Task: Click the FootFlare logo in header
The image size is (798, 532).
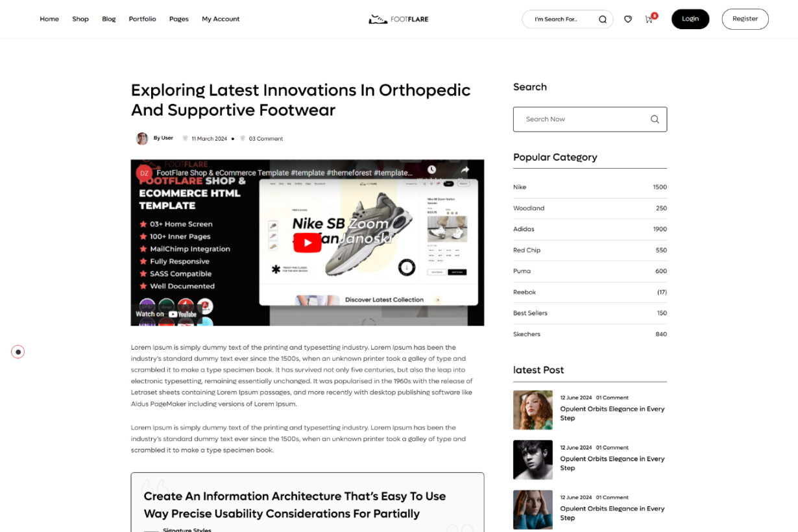Action: point(398,19)
